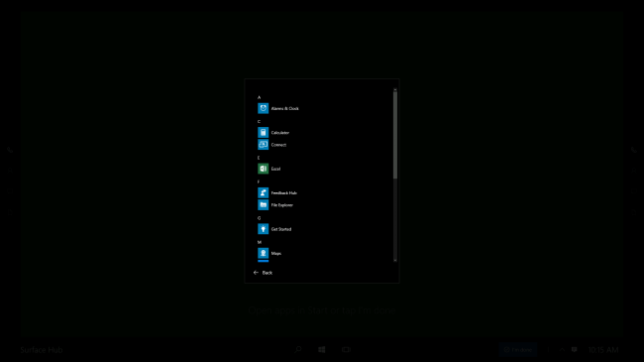
Task: Open File Explorer from the list
Action: point(275,205)
